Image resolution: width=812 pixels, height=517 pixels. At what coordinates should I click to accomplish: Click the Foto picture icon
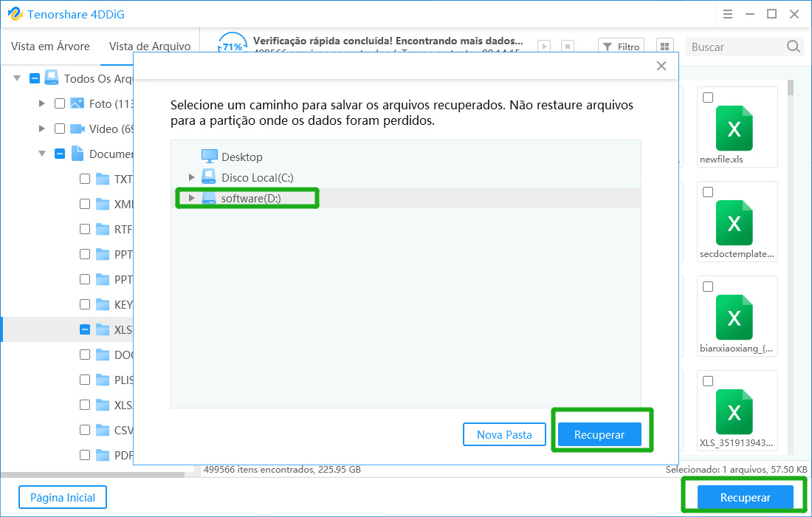[78, 103]
